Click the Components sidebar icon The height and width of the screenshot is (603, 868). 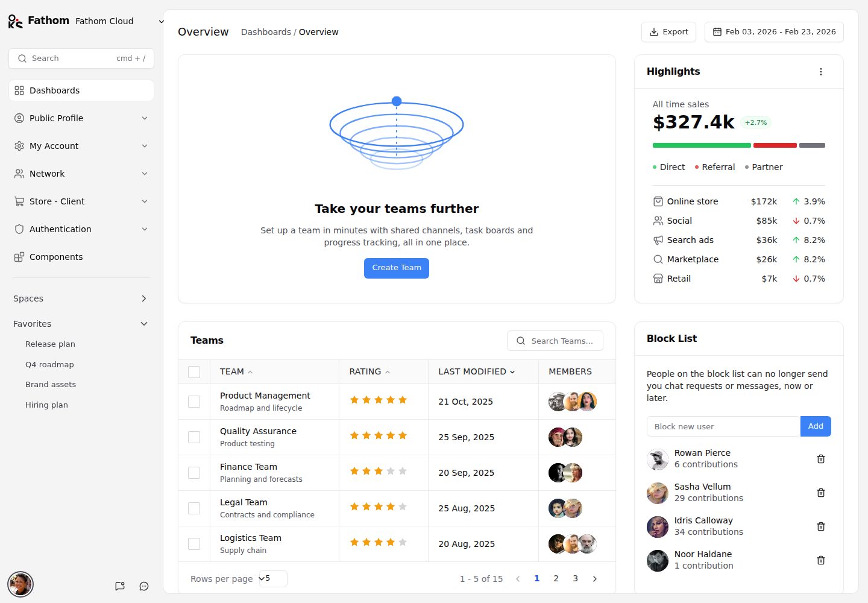pyautogui.click(x=19, y=257)
